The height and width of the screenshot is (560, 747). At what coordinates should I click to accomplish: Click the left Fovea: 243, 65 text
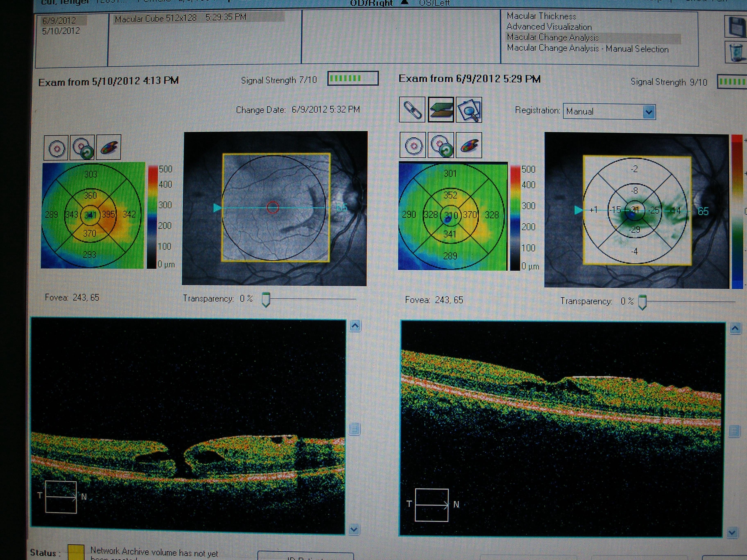[x=72, y=297]
